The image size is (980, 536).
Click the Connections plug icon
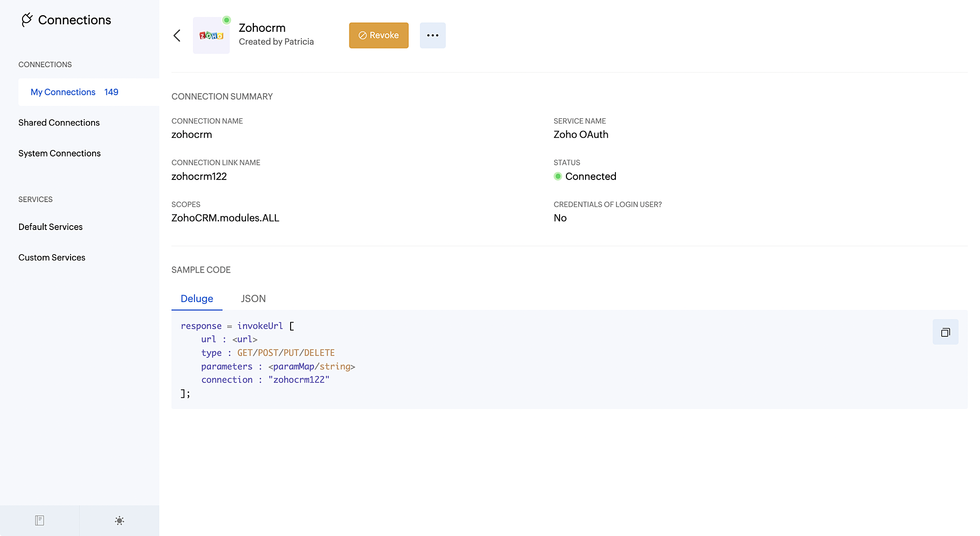(x=27, y=20)
